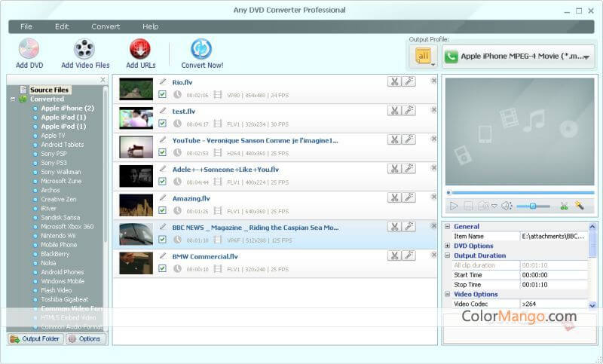
Task: Open the Edit menu
Action: [x=62, y=26]
